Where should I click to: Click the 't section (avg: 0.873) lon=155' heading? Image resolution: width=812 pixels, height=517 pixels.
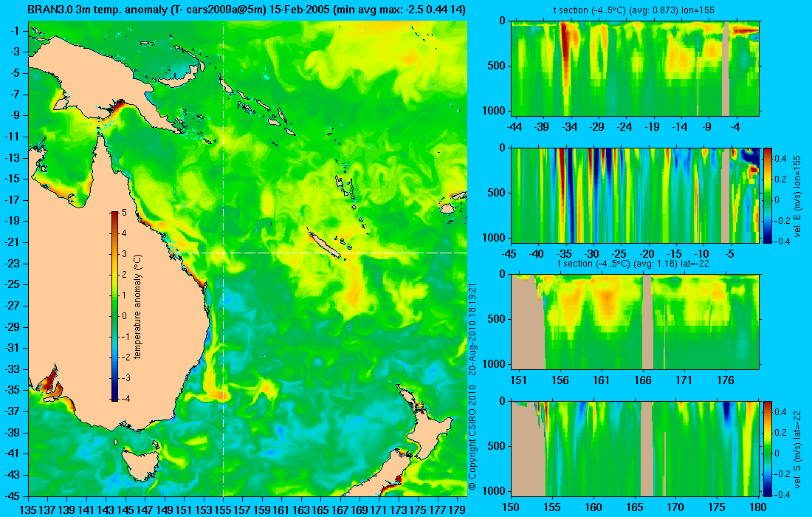pos(636,10)
